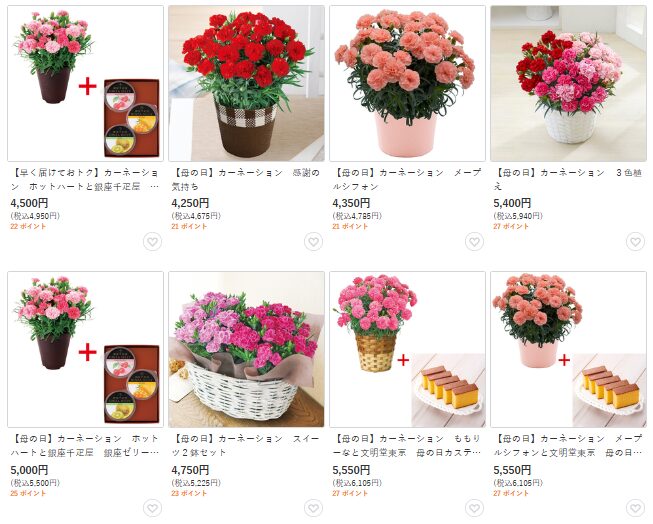
Task: View the 3色植え carnation basket photo
Action: (x=568, y=83)
